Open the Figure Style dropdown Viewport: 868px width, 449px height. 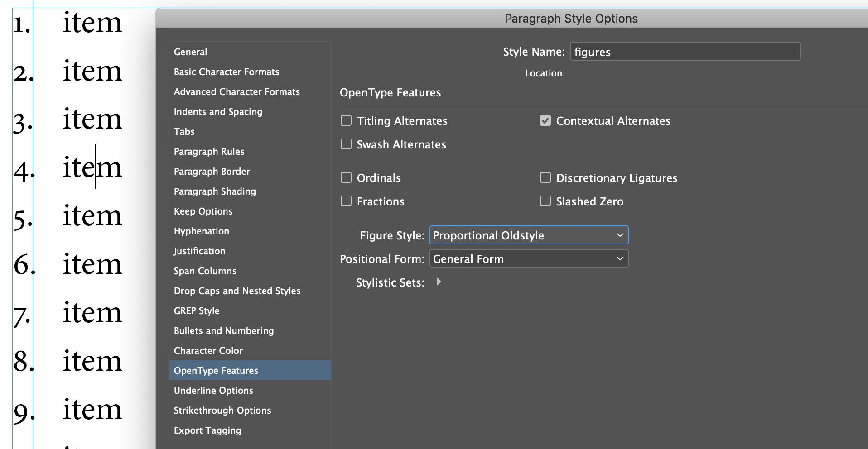(529, 235)
